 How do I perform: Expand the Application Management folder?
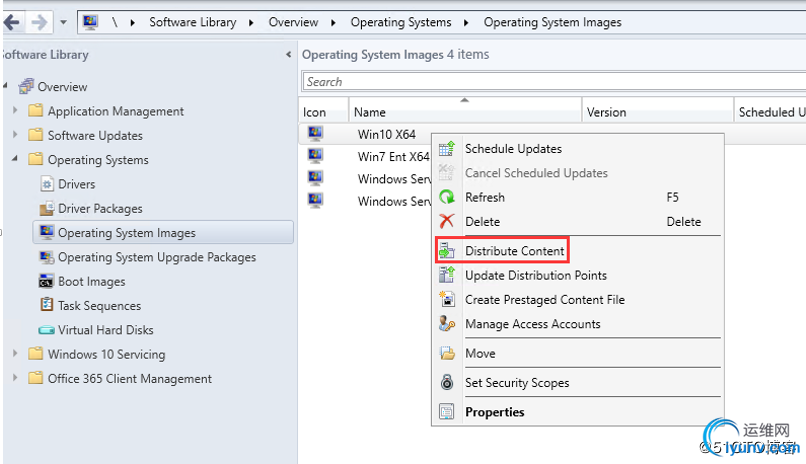[15, 111]
